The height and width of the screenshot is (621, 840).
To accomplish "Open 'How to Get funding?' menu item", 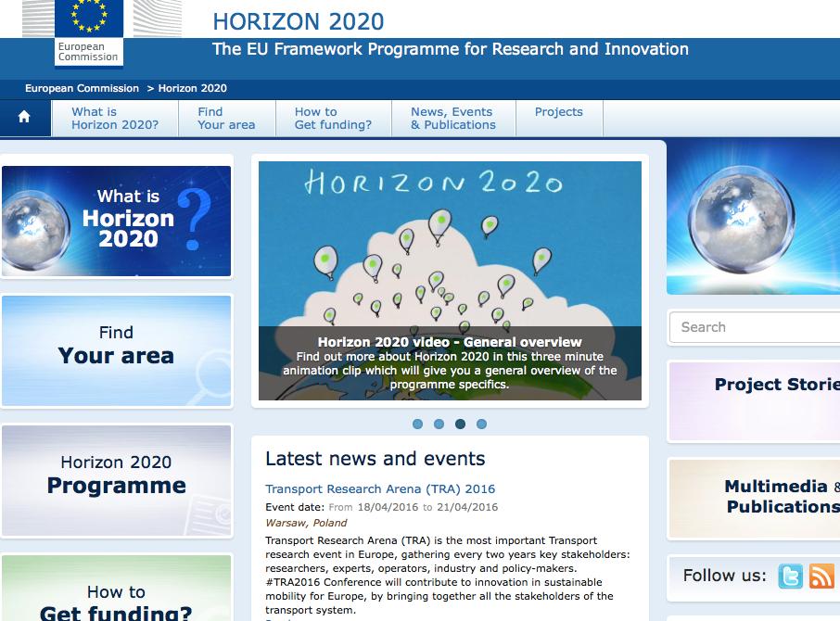I will click(333, 119).
